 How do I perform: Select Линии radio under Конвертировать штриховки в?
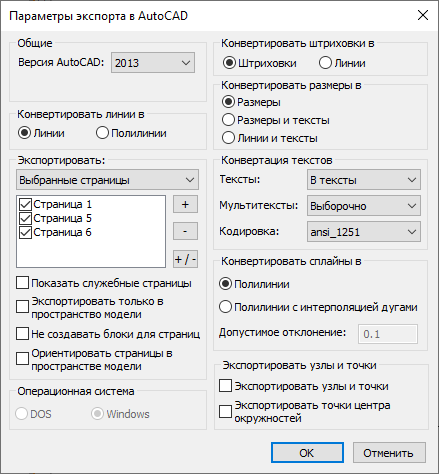coord(325,63)
